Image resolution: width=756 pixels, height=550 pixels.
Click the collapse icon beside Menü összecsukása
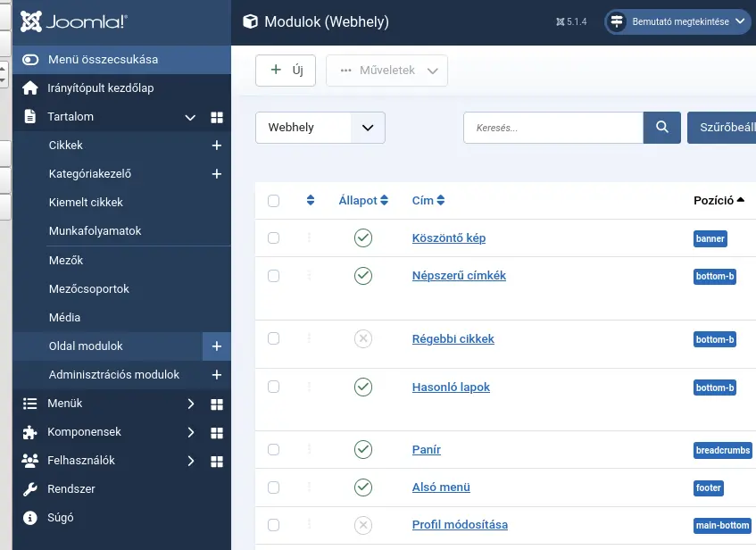(x=31, y=59)
